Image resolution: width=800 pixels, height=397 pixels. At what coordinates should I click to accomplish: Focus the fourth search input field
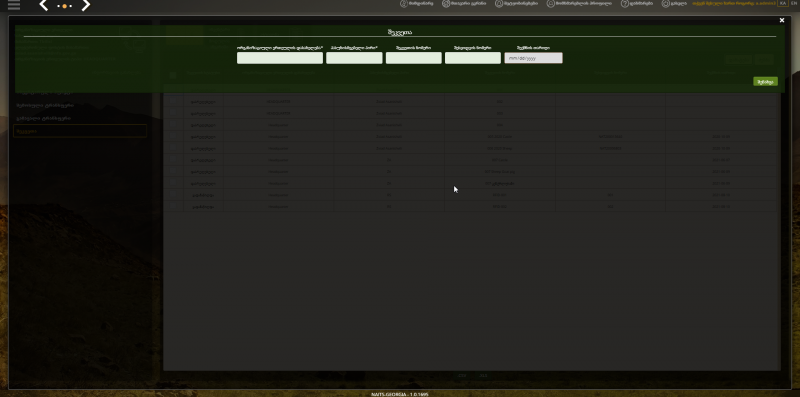473,58
